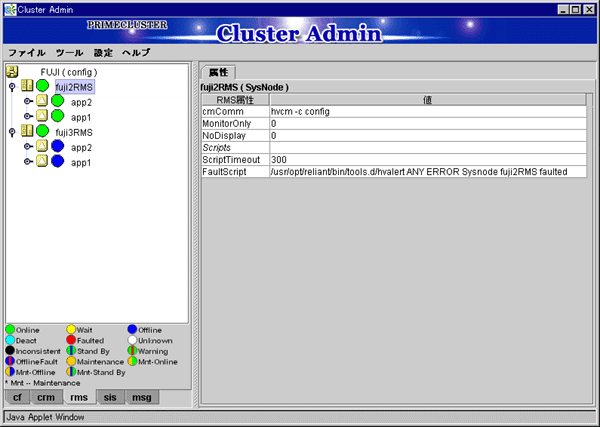Click the application icon for app2 under fuji2RMS
Viewport: 600px width, 427px height.
coord(42,101)
